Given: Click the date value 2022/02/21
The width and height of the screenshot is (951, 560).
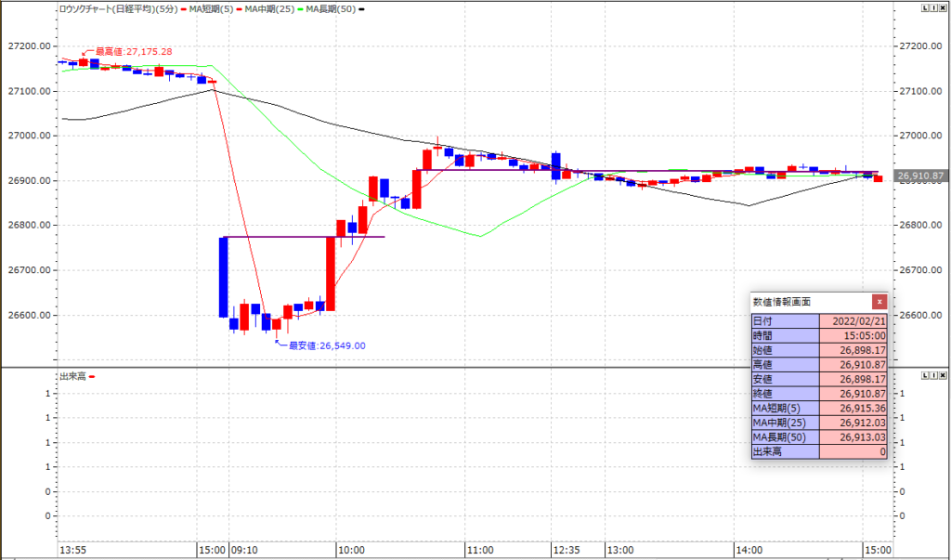Looking at the screenshot, I should point(853,321).
